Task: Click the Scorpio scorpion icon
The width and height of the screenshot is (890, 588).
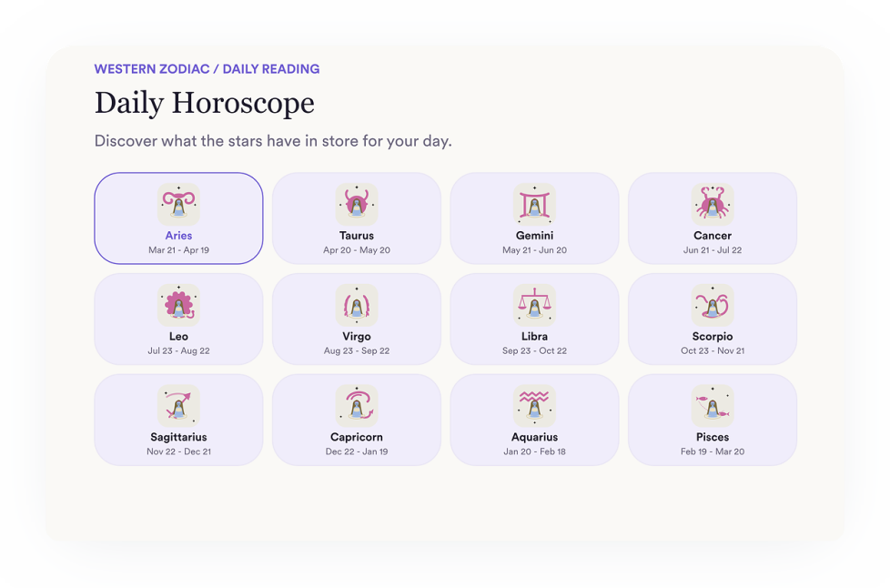Action: point(713,305)
